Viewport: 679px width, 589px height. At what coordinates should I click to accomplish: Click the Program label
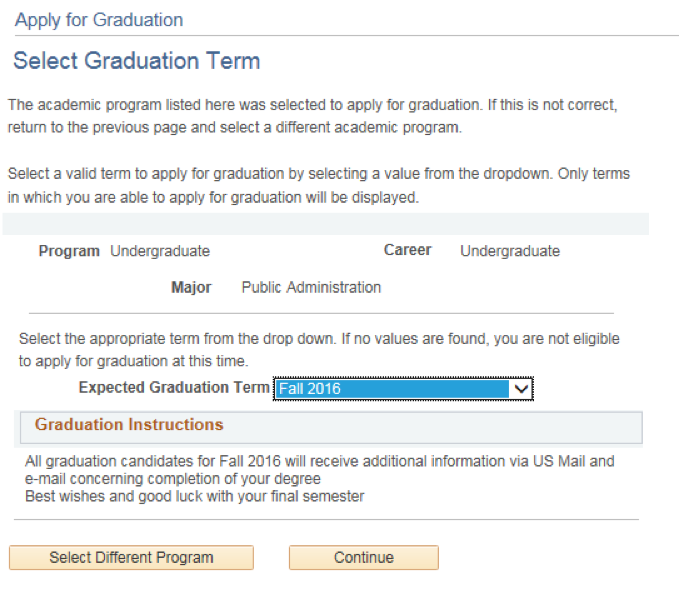click(69, 251)
